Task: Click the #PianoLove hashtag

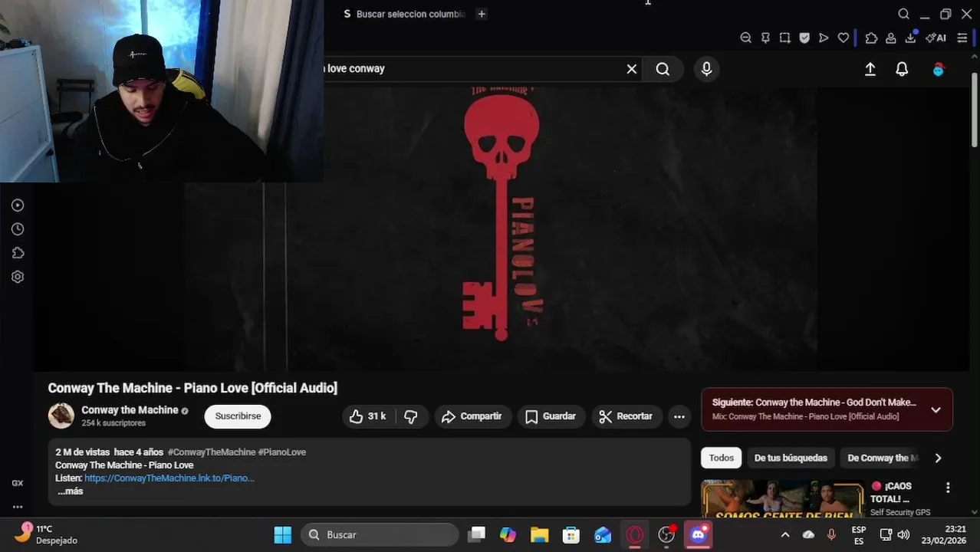Action: point(282,452)
